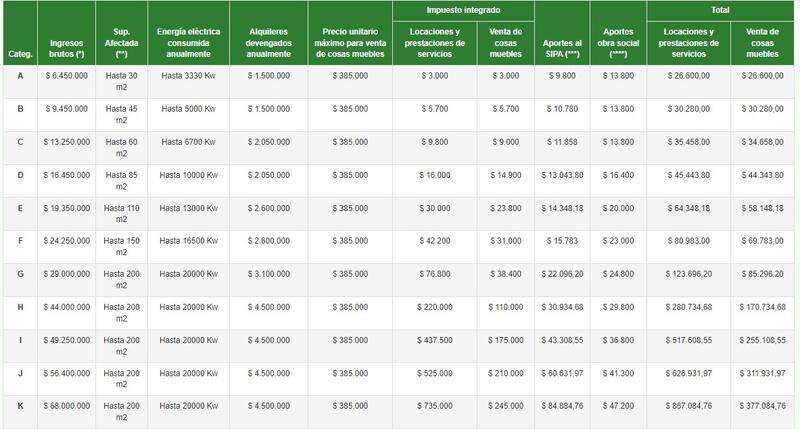Select the "Precio unitario máximo" column header
The image size is (800, 429).
click(349, 44)
